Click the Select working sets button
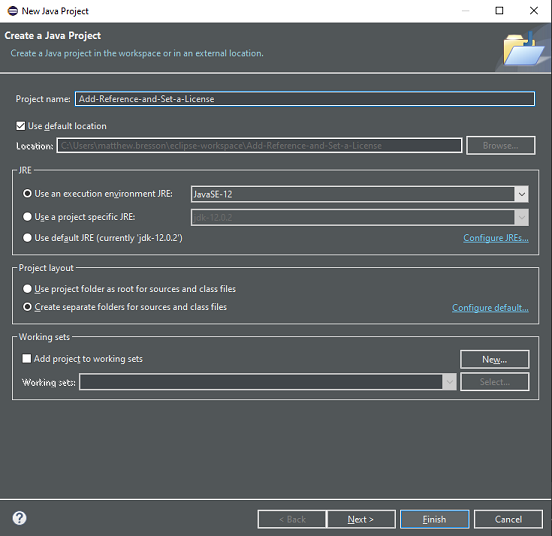Screen dimensions: 552x536 pyautogui.click(x=495, y=382)
